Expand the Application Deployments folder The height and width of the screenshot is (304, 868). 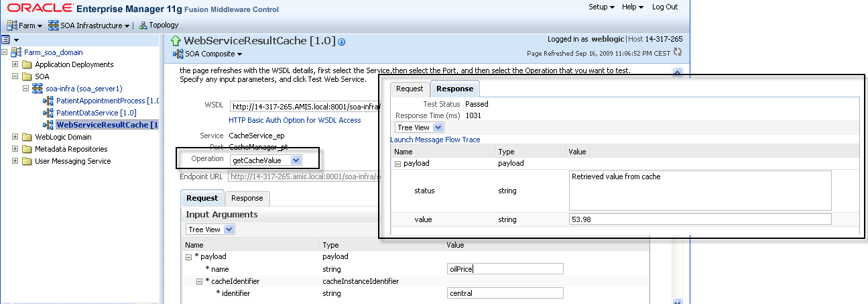point(15,64)
